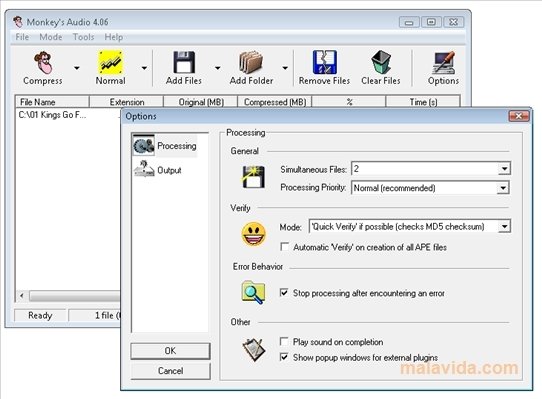Open the Processing Priority dropdown
Image resolution: width=542 pixels, height=399 pixels.
click(503, 188)
